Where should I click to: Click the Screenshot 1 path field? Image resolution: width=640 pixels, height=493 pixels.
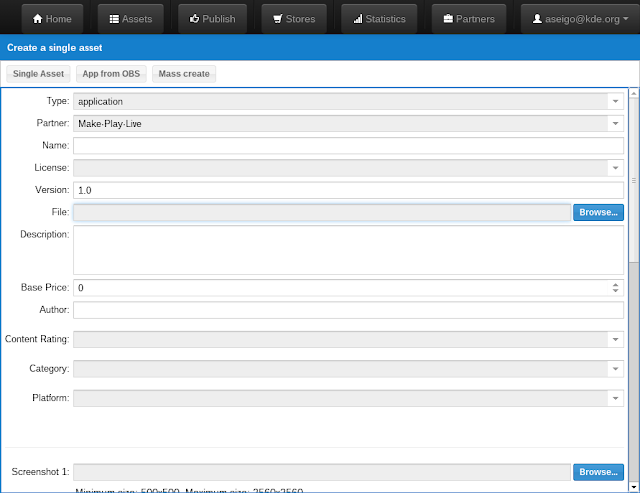pyautogui.click(x=322, y=472)
